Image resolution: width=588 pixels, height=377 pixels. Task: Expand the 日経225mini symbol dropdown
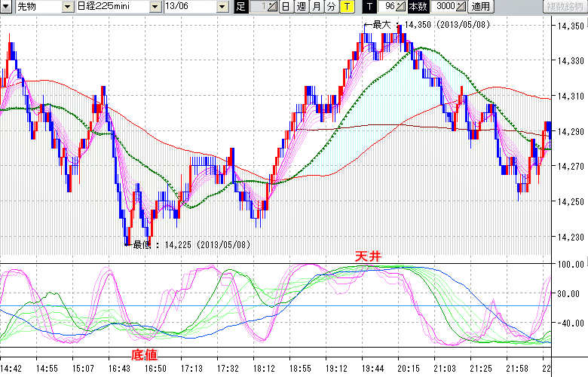coord(155,7)
